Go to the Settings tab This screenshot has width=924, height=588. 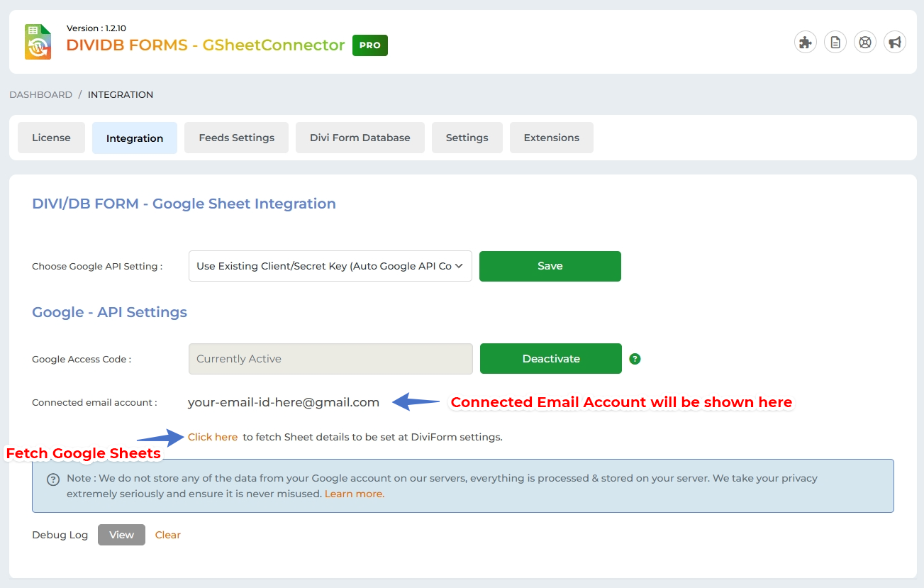[x=467, y=138]
